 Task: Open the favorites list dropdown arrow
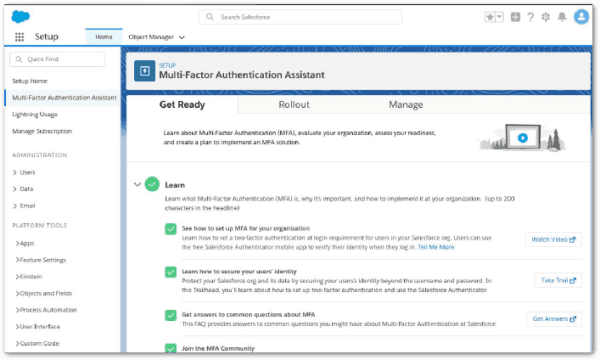pos(499,17)
